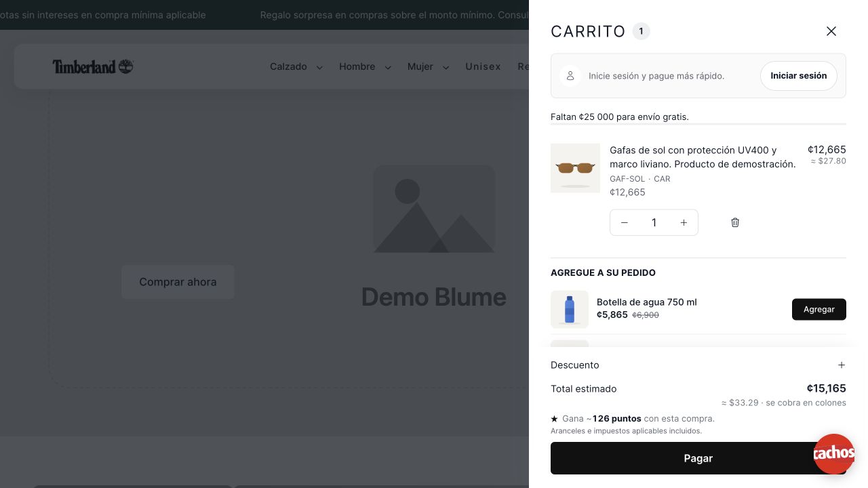Click the '₡5,865' water bottle sale price

point(612,314)
